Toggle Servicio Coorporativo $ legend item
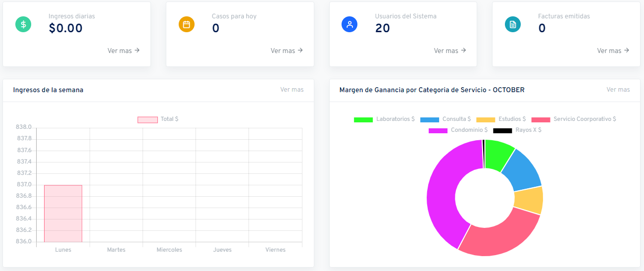644x271 pixels. tap(573, 119)
